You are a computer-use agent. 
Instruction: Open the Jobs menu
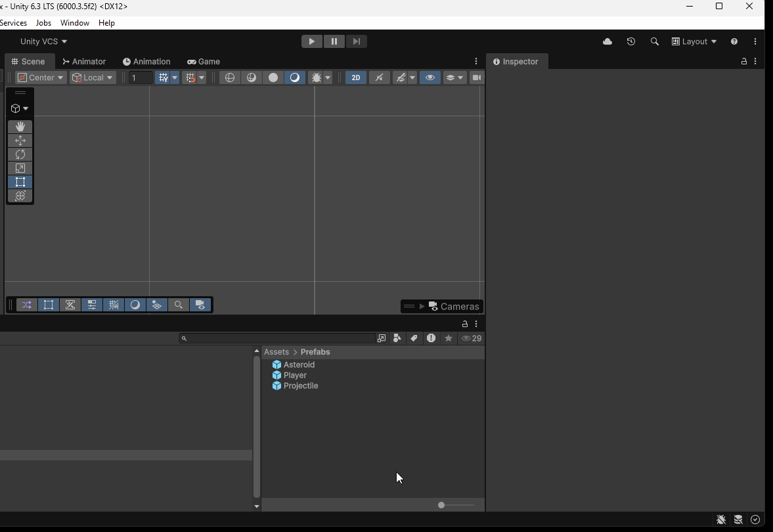coord(43,23)
